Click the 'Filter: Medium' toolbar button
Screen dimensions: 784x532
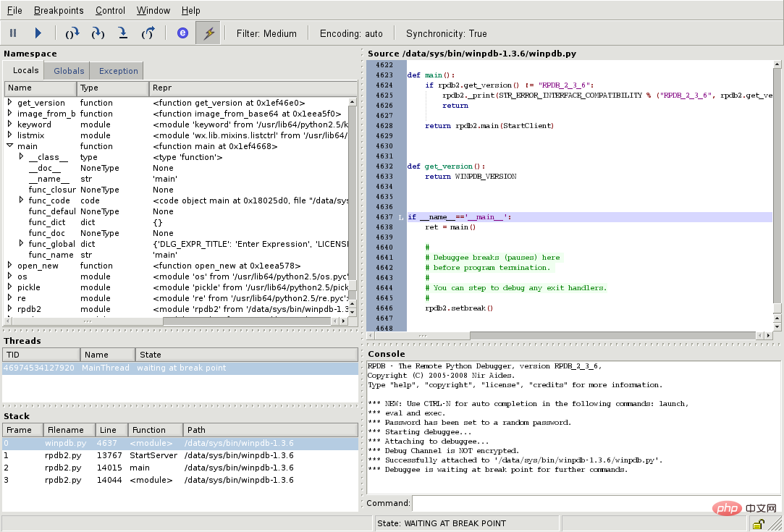coord(266,33)
